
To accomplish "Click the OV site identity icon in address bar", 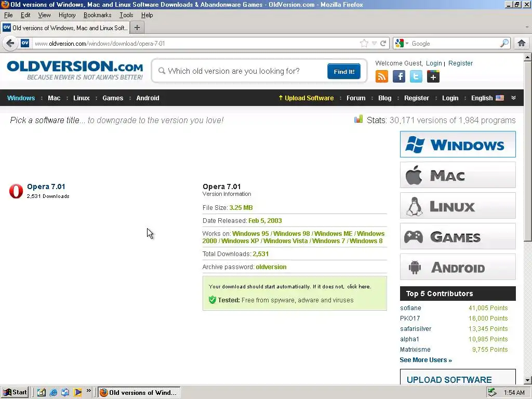I will (25, 43).
